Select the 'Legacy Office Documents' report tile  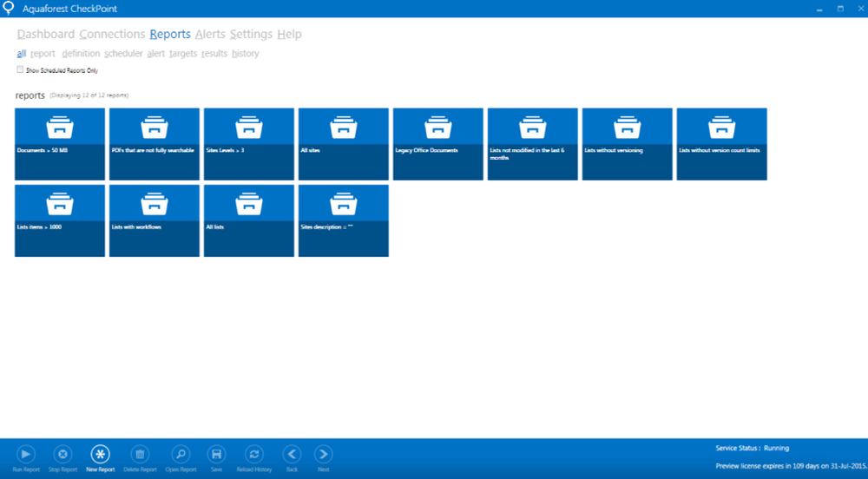437,144
